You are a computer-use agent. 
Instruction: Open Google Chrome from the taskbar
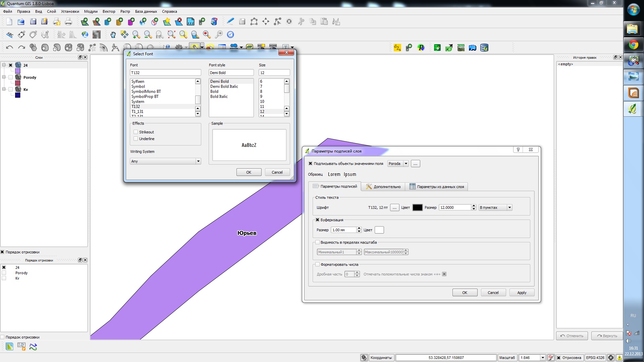pos(633,45)
